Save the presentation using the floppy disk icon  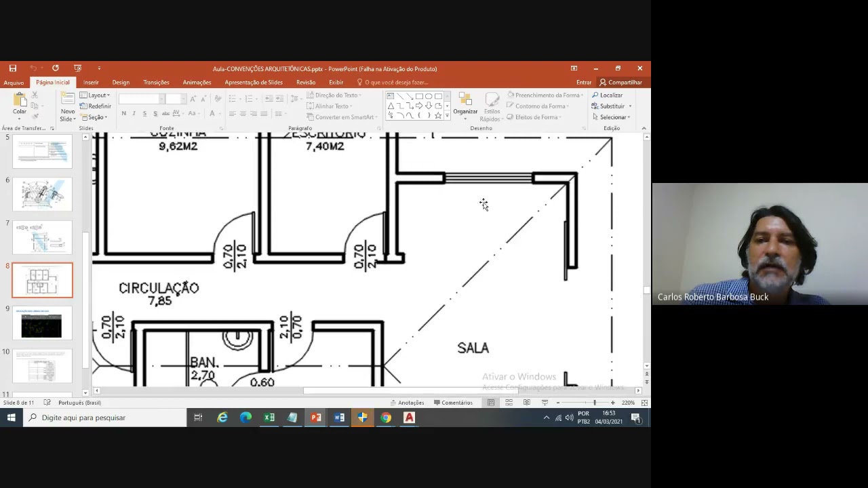[13, 68]
